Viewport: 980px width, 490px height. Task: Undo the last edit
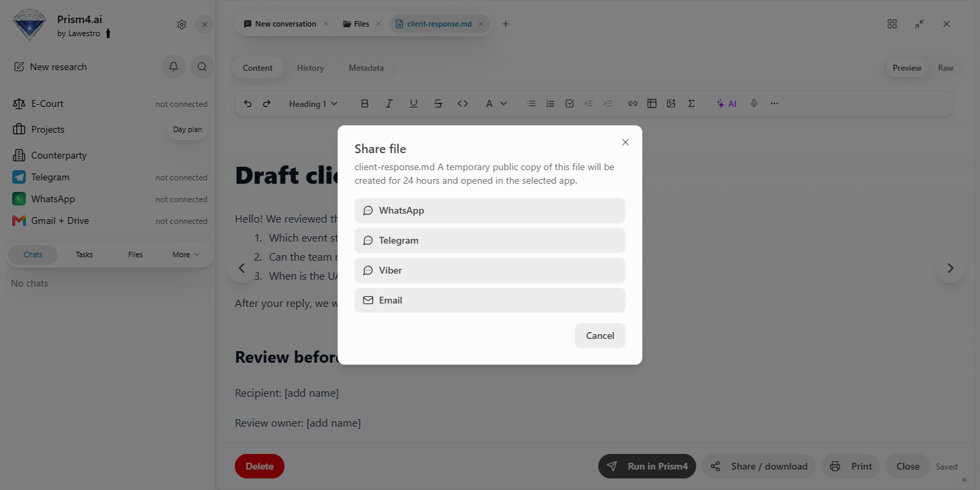tap(248, 103)
